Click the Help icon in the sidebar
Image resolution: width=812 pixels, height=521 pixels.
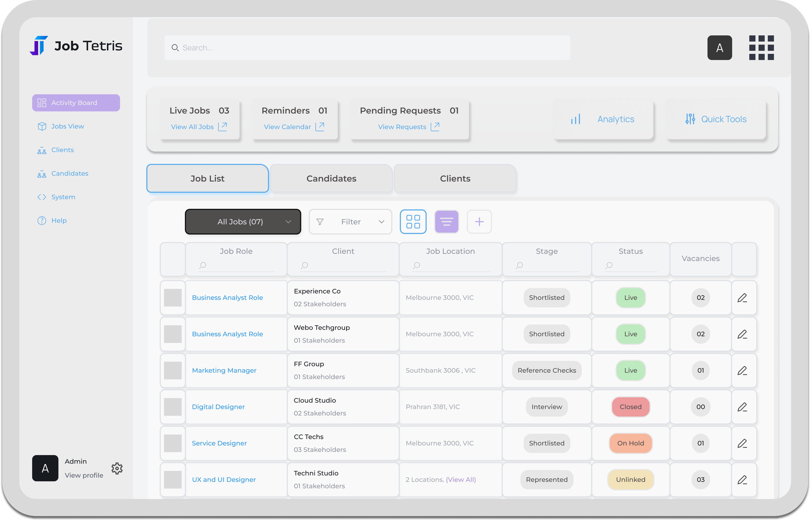point(41,220)
